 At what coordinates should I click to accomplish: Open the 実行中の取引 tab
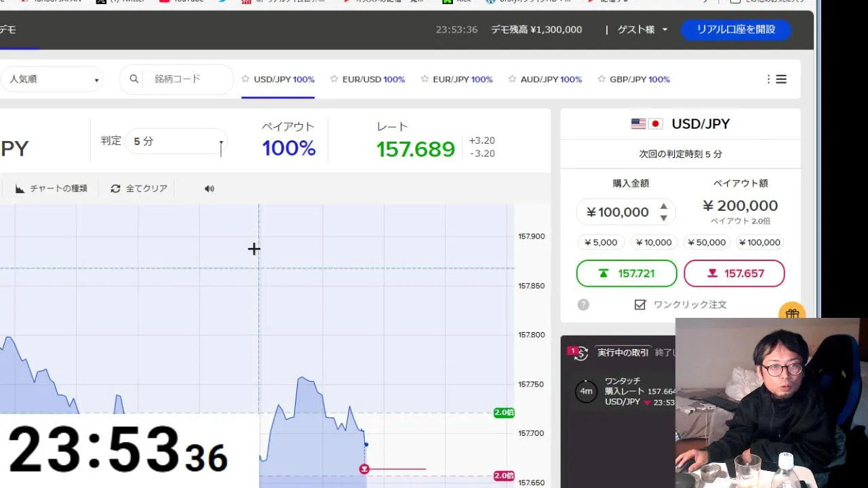pos(623,352)
